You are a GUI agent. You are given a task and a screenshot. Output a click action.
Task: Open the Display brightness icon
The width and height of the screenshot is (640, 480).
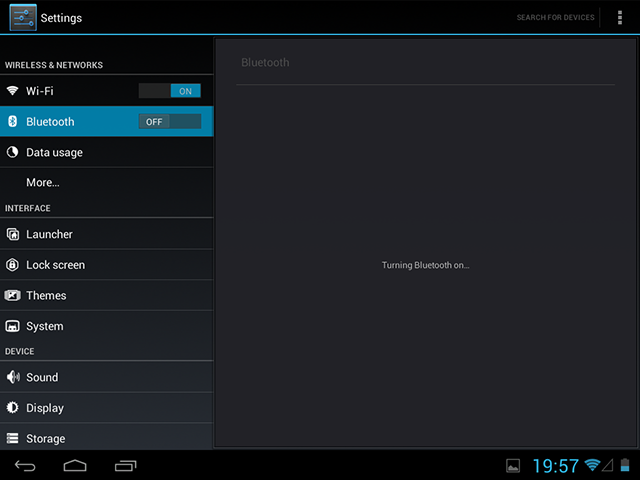click(13, 408)
